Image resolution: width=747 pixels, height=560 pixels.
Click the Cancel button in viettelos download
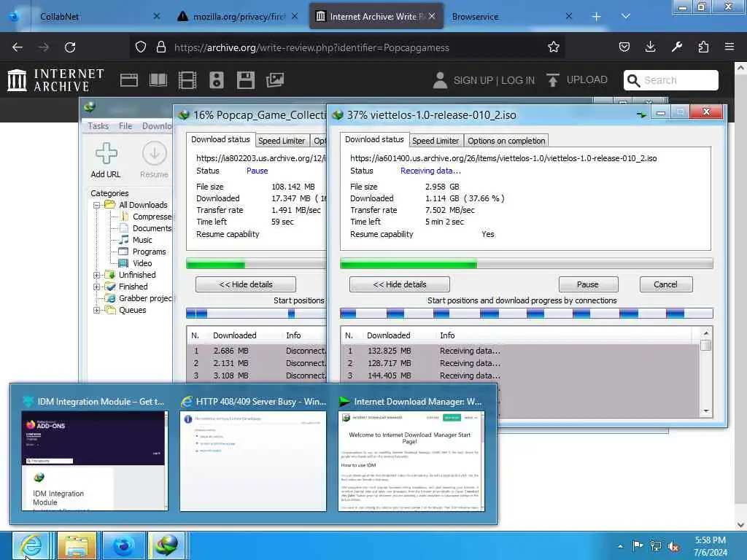coord(665,284)
